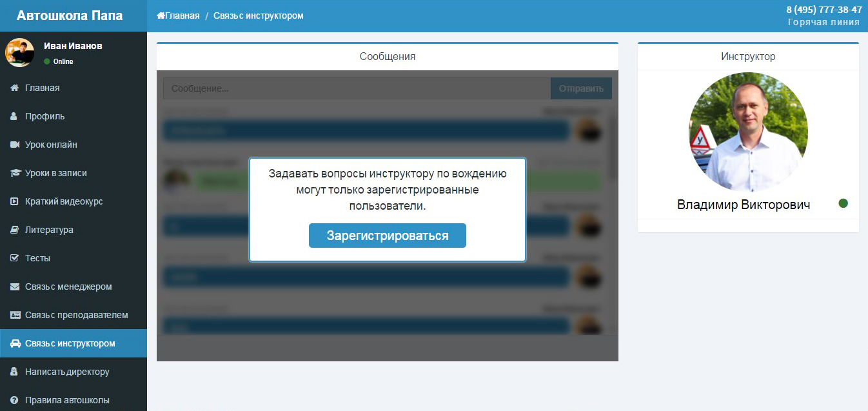This screenshot has width=868, height=411.
Task: Click the book icon for Литература
Action: pyautogui.click(x=15, y=230)
